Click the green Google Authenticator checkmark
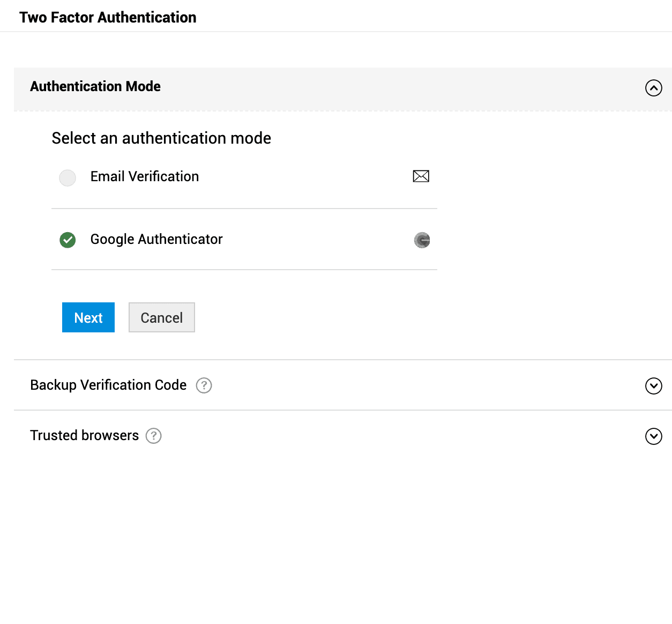 pyautogui.click(x=68, y=240)
